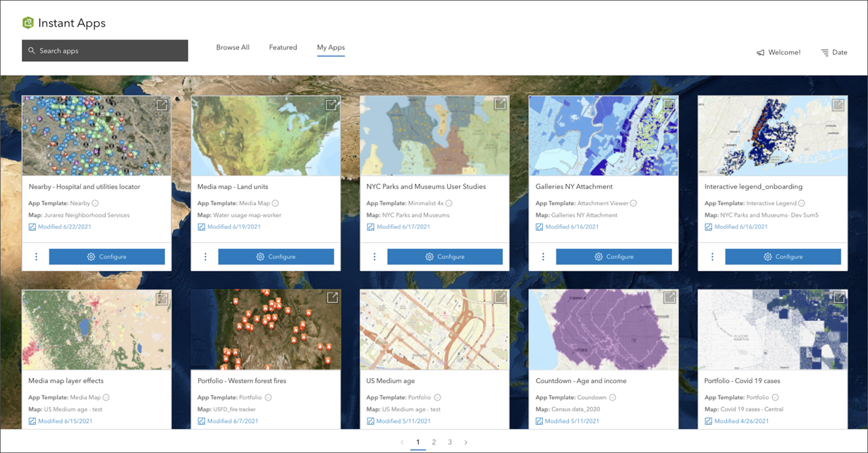Open more options for NYC Parks User Studies
Image resolution: width=868 pixels, height=453 pixels.
[x=374, y=257]
